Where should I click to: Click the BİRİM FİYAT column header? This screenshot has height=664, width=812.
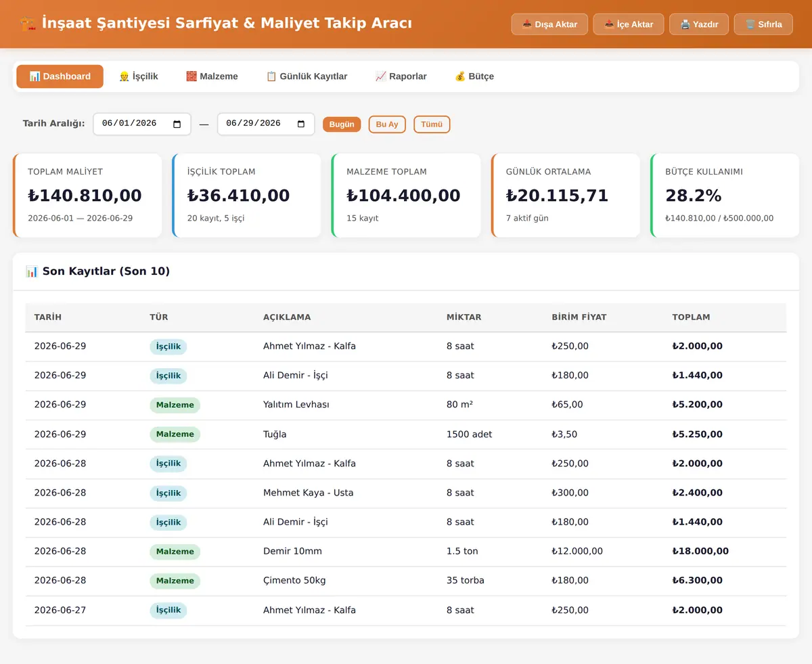(x=579, y=317)
